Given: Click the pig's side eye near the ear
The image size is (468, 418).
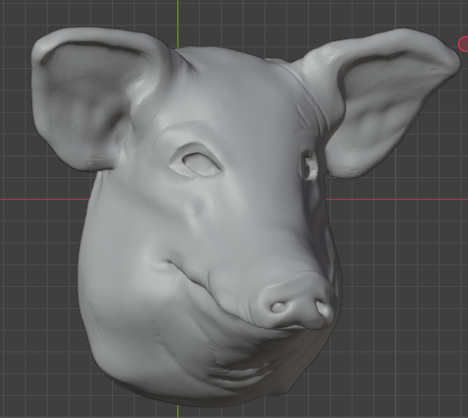Looking at the screenshot, I should [x=308, y=166].
